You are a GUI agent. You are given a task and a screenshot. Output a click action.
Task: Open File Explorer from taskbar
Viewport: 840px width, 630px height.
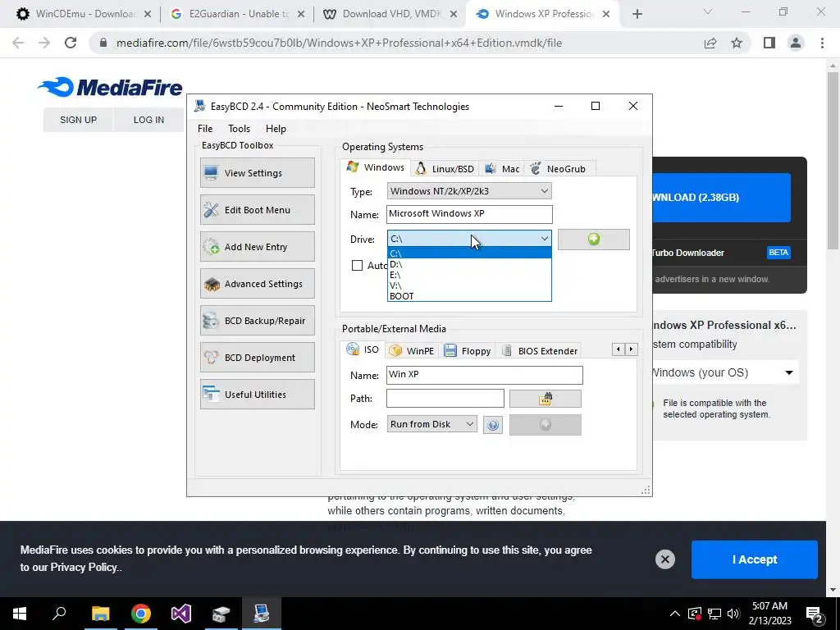tap(100, 614)
